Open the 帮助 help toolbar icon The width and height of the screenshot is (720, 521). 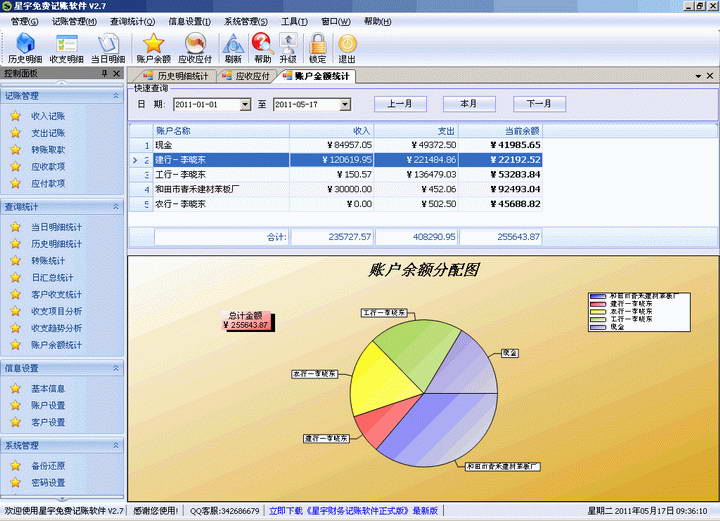pyautogui.click(x=263, y=48)
